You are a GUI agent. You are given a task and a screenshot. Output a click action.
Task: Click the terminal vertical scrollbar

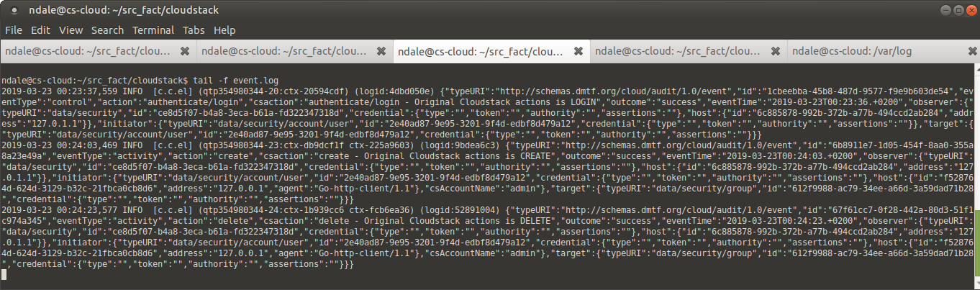(976, 176)
